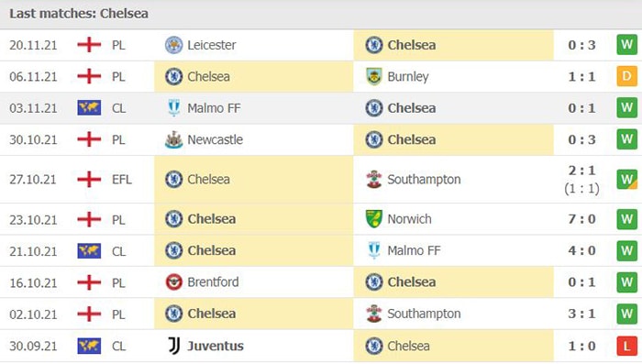Image resolution: width=642 pixels, height=364 pixels.
Task: Click the Champions League flag on 30.09.21 row
Action: tap(89, 346)
